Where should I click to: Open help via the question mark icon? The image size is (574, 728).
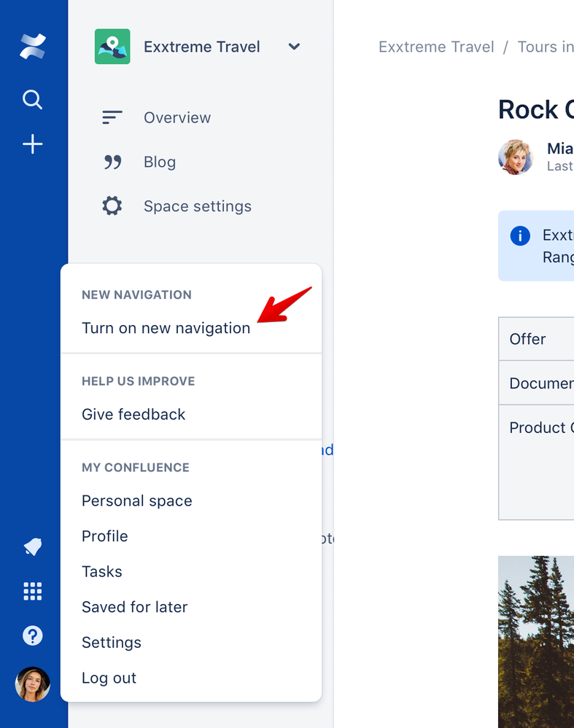(x=32, y=635)
